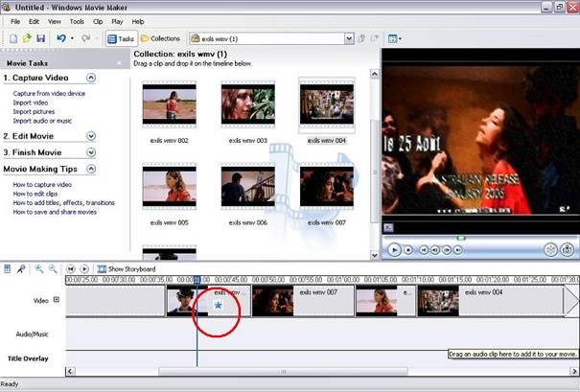The width and height of the screenshot is (580, 392).
Task: Open the Tools menu
Action: click(77, 21)
